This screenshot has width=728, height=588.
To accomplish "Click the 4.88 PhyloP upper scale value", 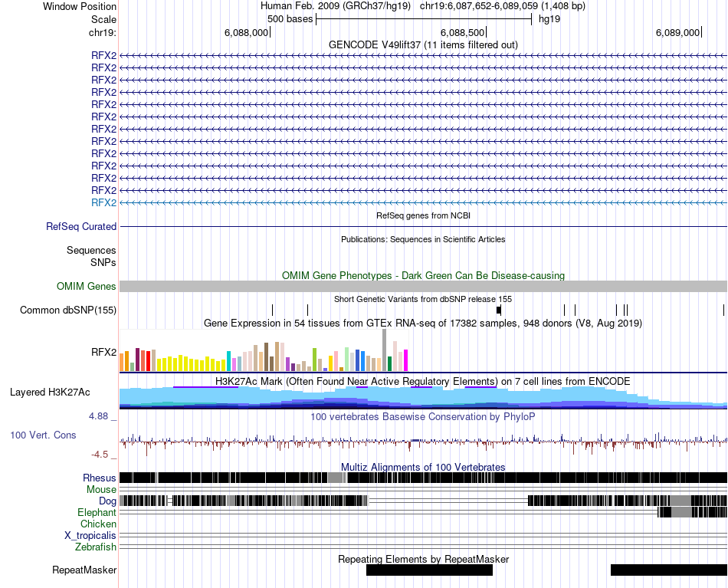I will (x=98, y=416).
